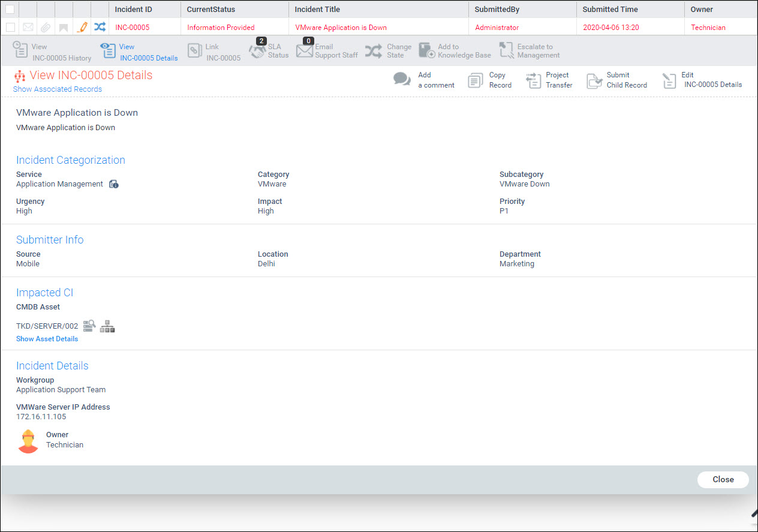
Task: Click the blue shuffle change-state icon in row
Action: pyautogui.click(x=100, y=27)
